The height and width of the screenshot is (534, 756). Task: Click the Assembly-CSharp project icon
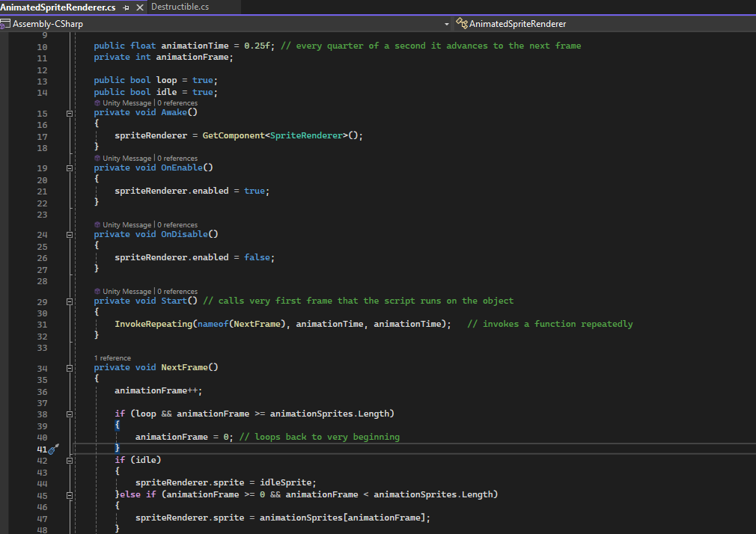coord(6,24)
